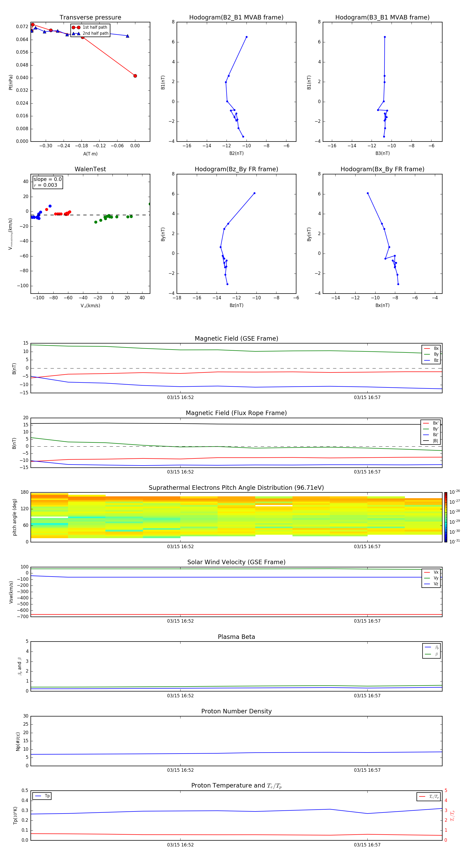Click the 'Hodogram(Bz_By FR frame)' title
This screenshot has height=868, width=473.
click(x=236, y=169)
